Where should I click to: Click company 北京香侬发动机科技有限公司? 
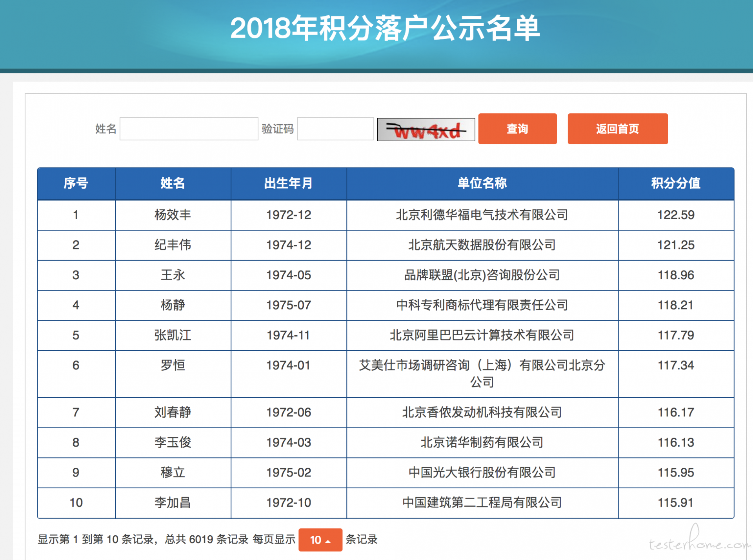pyautogui.click(x=482, y=412)
